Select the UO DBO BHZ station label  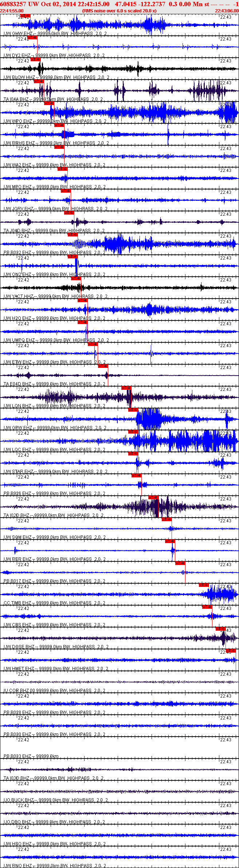point(18,822)
